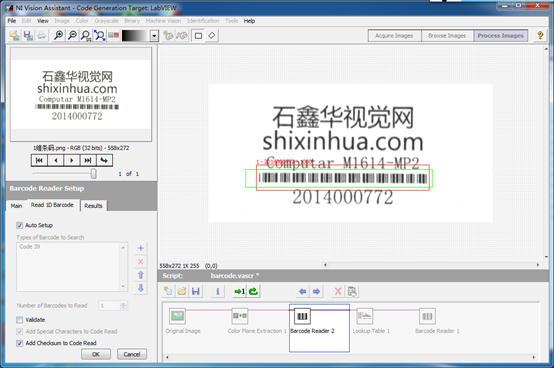Image resolution: width=554 pixels, height=368 pixels.
Task: Select Code 39 in barcode types list
Action: pos(30,247)
